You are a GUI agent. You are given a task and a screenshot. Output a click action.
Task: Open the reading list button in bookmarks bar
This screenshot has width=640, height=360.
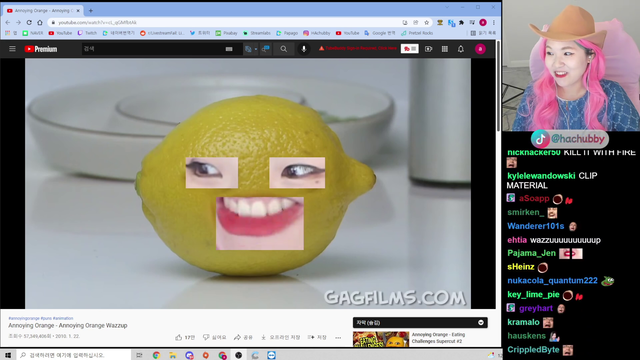tap(483, 33)
